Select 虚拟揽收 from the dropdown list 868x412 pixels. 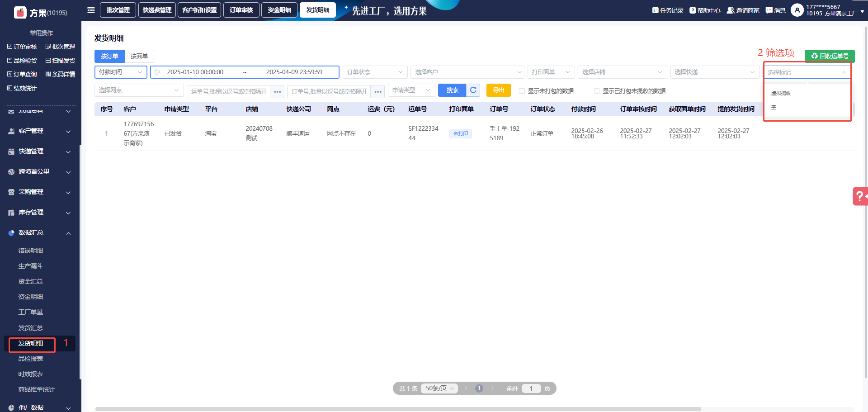tap(781, 93)
